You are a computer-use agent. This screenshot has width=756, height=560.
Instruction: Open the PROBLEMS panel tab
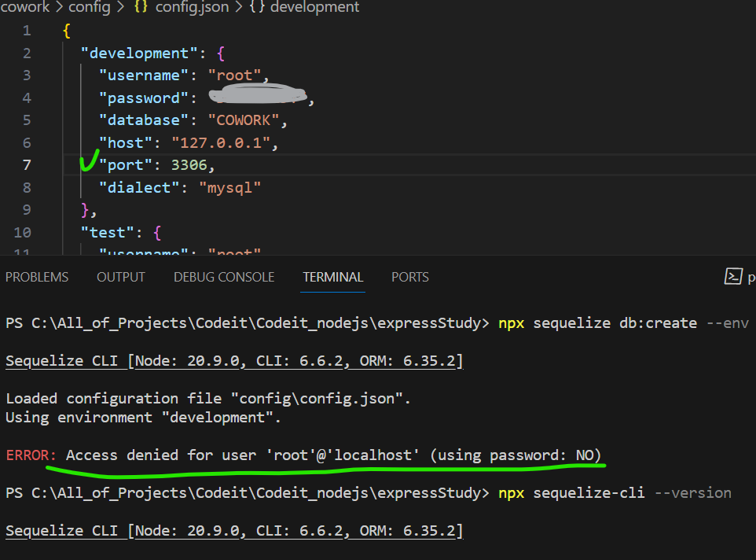pyautogui.click(x=37, y=277)
